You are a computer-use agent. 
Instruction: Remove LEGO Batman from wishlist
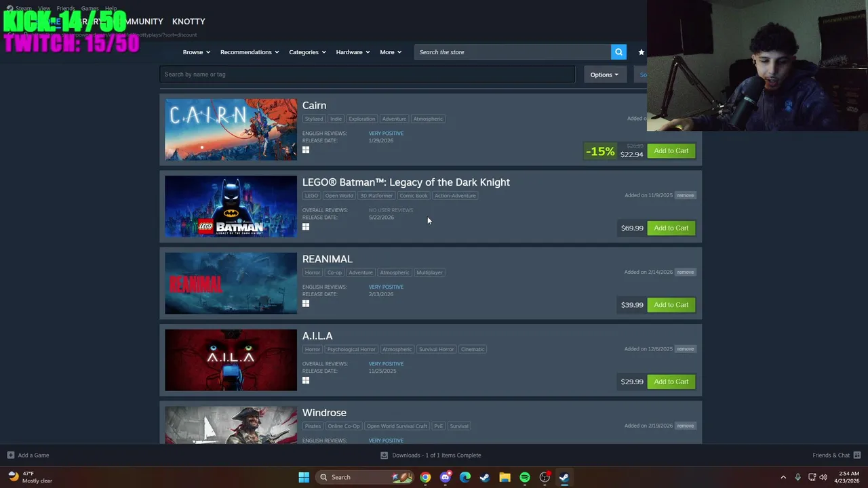coord(685,195)
